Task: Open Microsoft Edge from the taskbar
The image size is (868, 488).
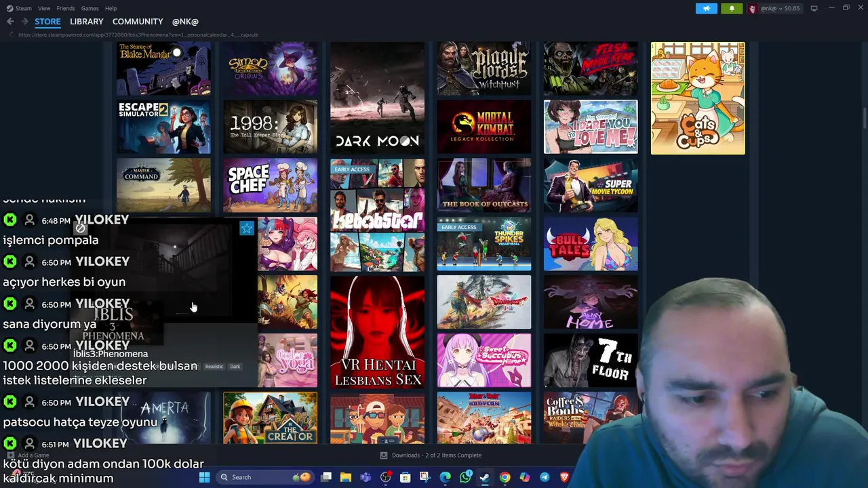Action: (445, 477)
